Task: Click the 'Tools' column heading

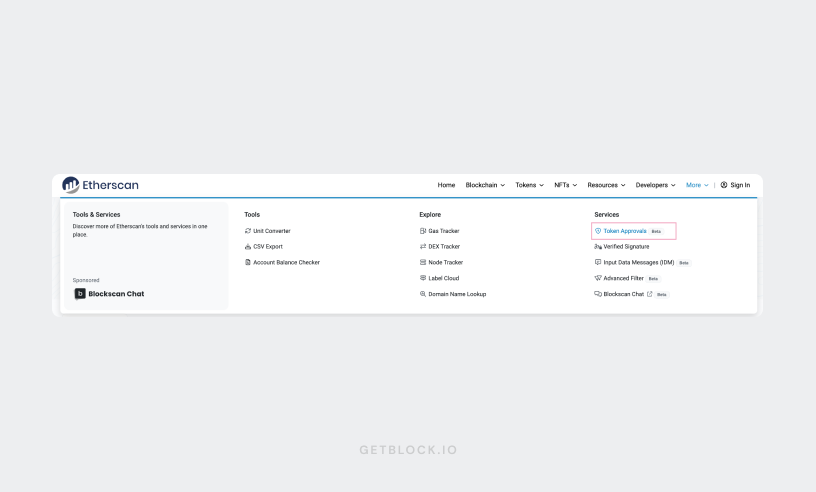Action: tap(252, 215)
